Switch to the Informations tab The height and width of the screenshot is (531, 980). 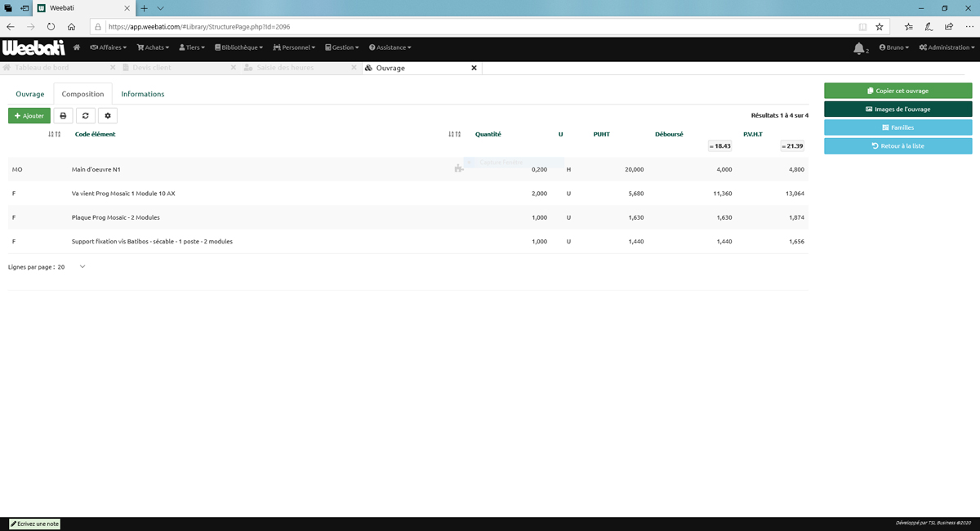[x=143, y=94]
